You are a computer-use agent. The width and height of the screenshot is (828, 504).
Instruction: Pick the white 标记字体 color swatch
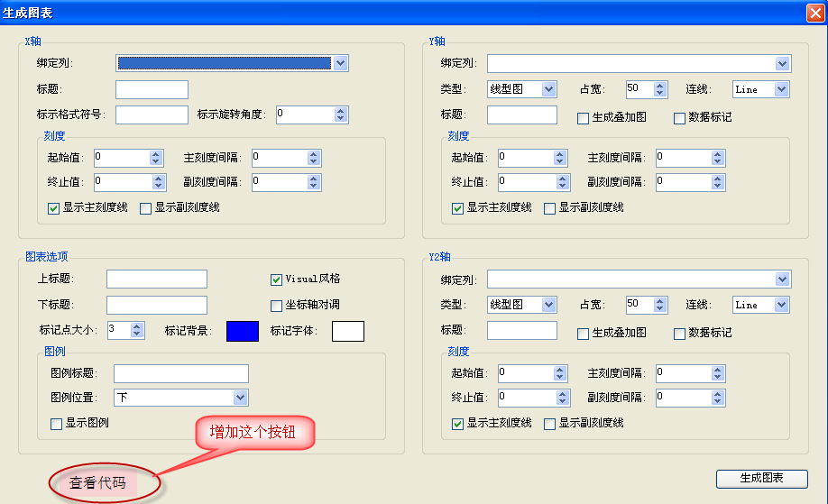(x=348, y=331)
